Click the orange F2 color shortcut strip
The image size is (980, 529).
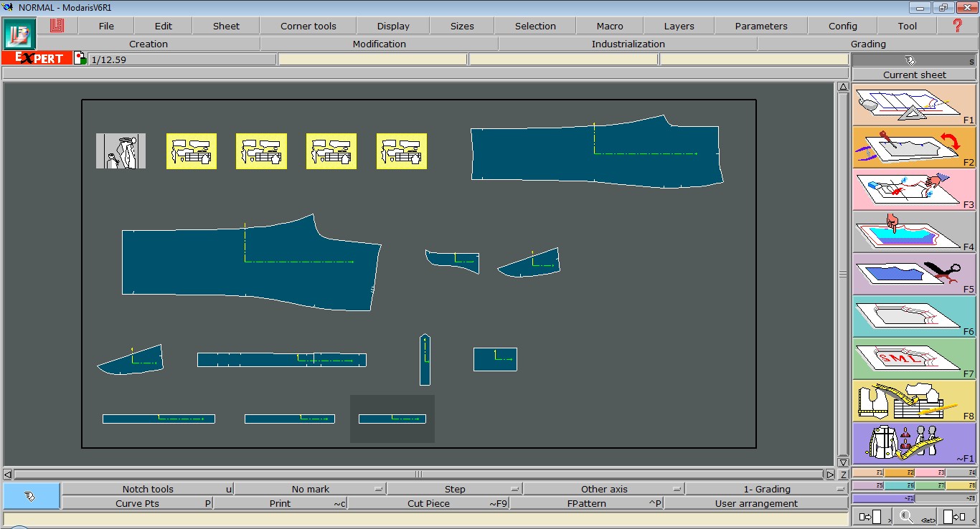899,473
